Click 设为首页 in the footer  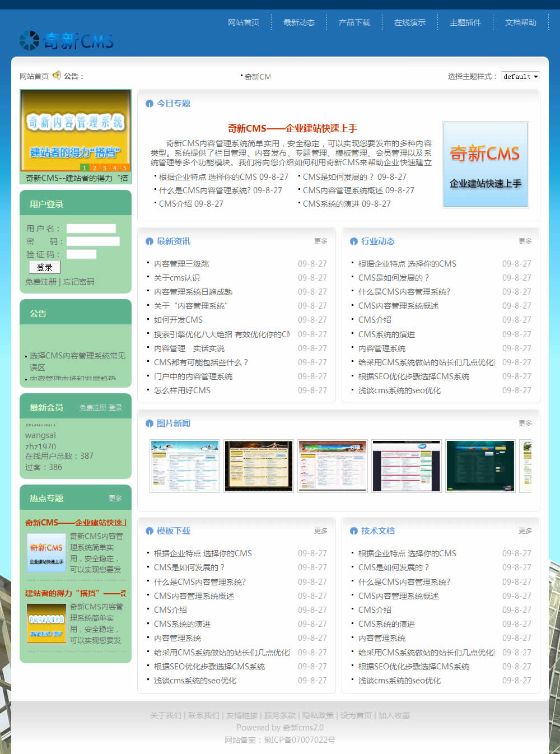click(x=356, y=715)
